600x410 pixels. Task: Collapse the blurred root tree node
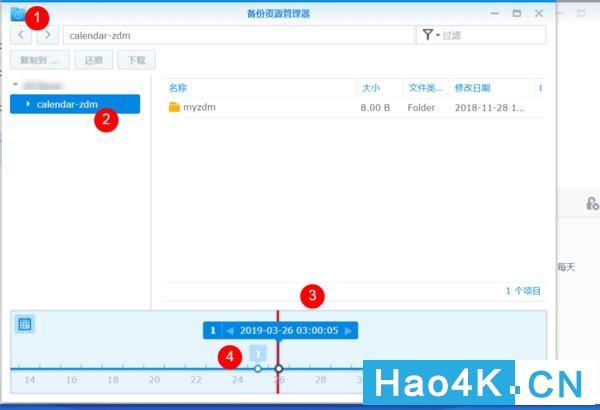pyautogui.click(x=15, y=84)
